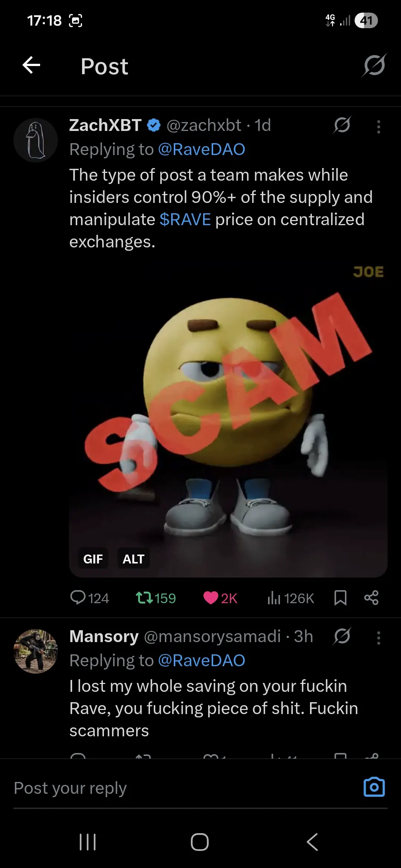The image size is (401, 868).
Task: Attach a photo with the camera icon
Action: coord(374,787)
